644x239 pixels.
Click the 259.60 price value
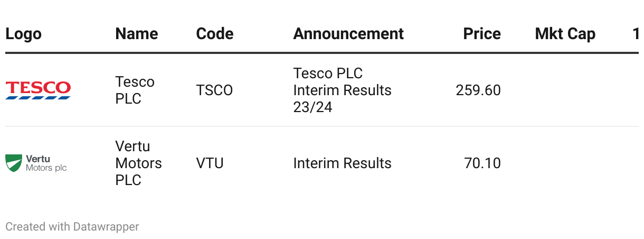tap(478, 90)
